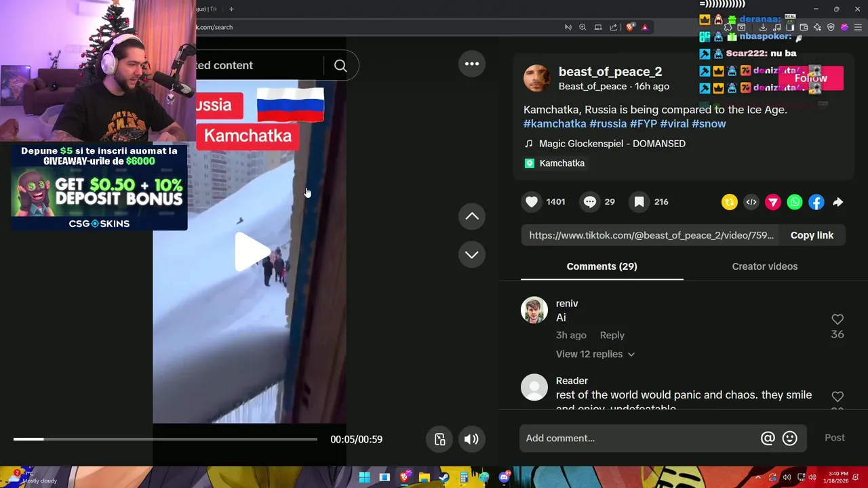Like reniv's comment with heart icon
The height and width of the screenshot is (488, 868).
pyautogui.click(x=837, y=319)
